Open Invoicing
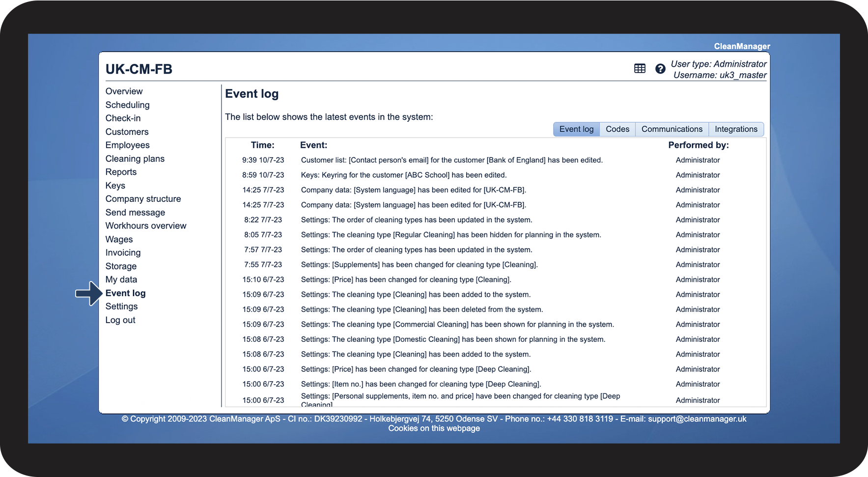868x477 pixels. click(123, 253)
